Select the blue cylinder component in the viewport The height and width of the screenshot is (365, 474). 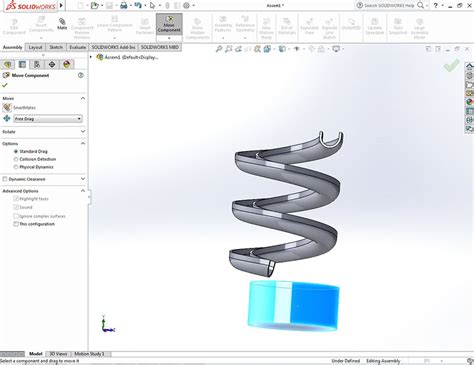[294, 306]
